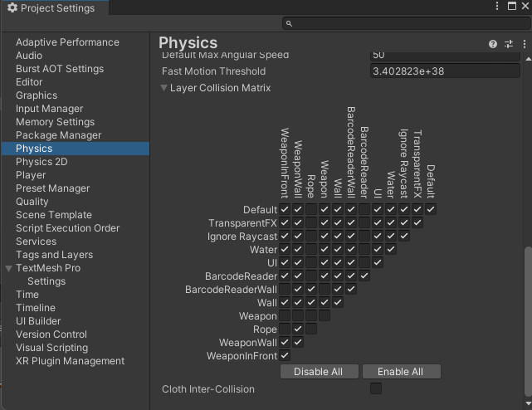Enable BarcodeReaderWall row WeaponInFront checkbox

[x=285, y=289]
